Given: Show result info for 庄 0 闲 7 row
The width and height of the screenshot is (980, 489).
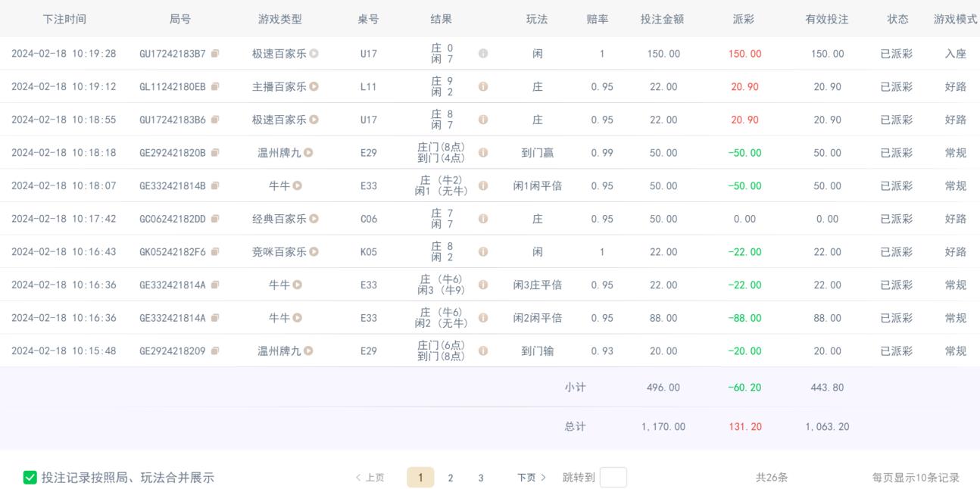Looking at the screenshot, I should 483,54.
